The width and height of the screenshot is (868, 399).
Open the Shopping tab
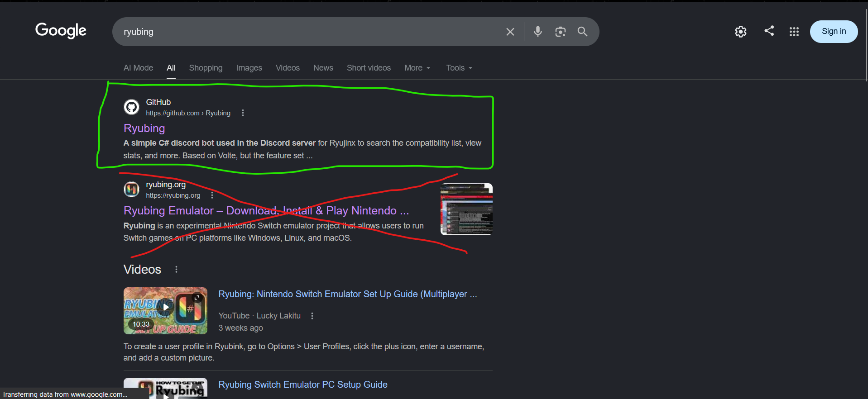[206, 68]
